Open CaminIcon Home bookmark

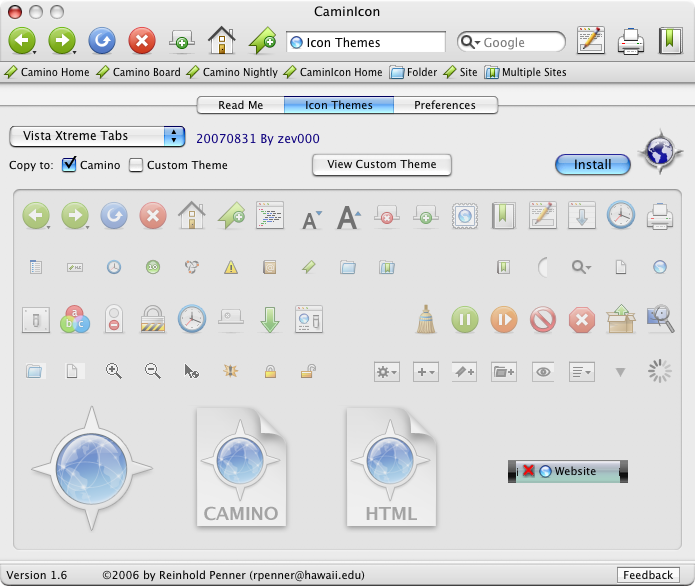pyautogui.click(x=332, y=72)
